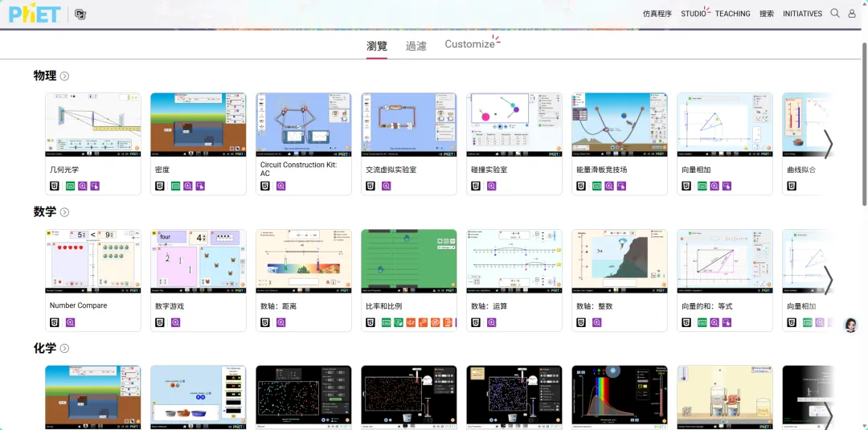Click purple pointer icon on 几何光学 card
The width and height of the screenshot is (868, 430).
click(95, 186)
